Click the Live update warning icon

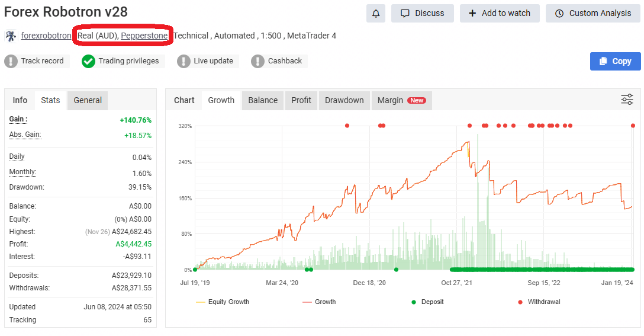tap(183, 61)
